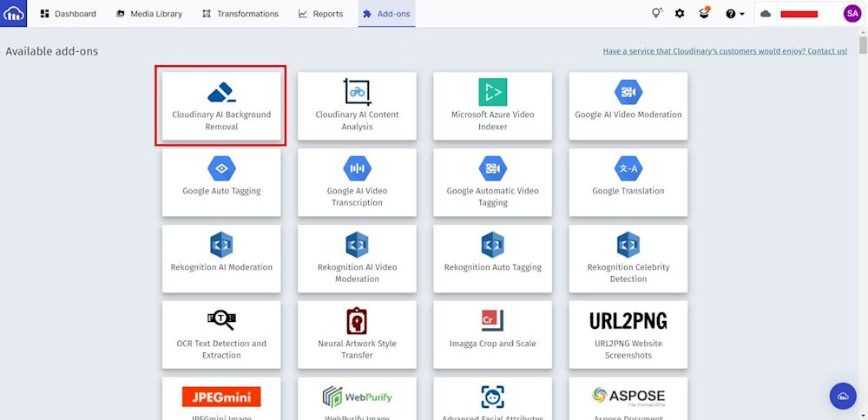
Task: Open the cloud account selector
Action: (x=766, y=14)
